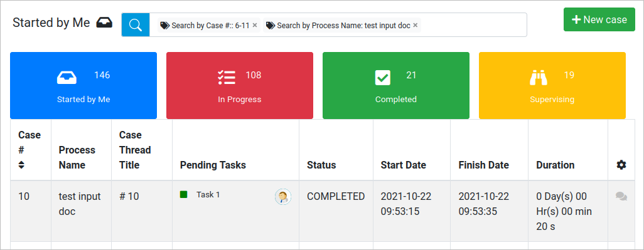Click the inbox tray icon beside the Started by Me title
Viewport: 644px width, 250px height.
coord(104,23)
